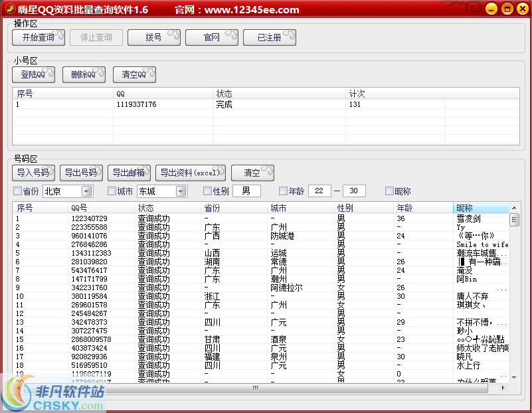Enable the 昵称 nickname filter checkbox
The height and width of the screenshot is (413, 532).
[389, 191]
